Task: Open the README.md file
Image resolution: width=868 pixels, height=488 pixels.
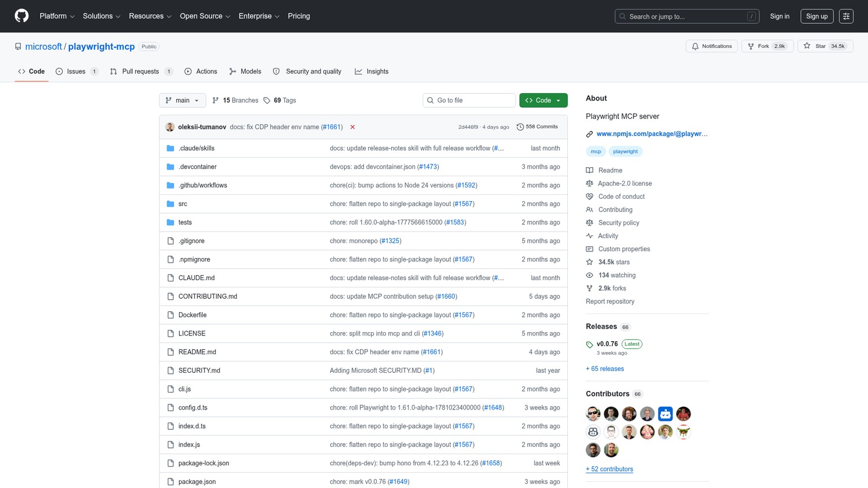Action: tap(197, 352)
